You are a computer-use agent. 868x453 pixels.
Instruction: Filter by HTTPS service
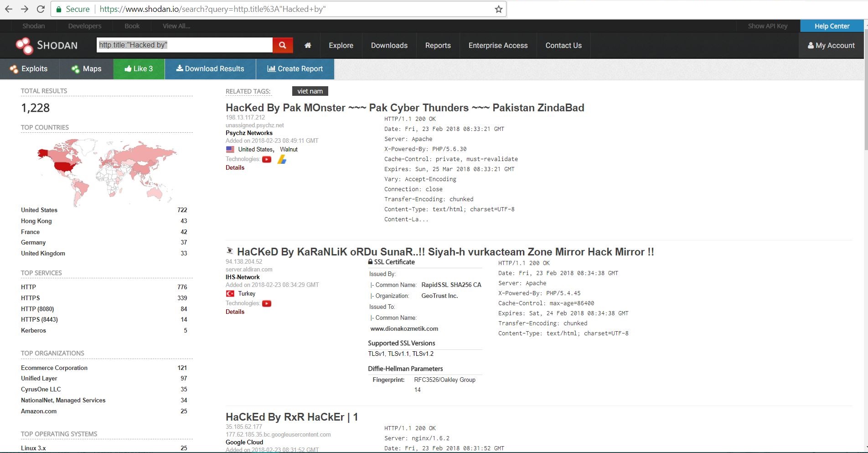(x=31, y=298)
